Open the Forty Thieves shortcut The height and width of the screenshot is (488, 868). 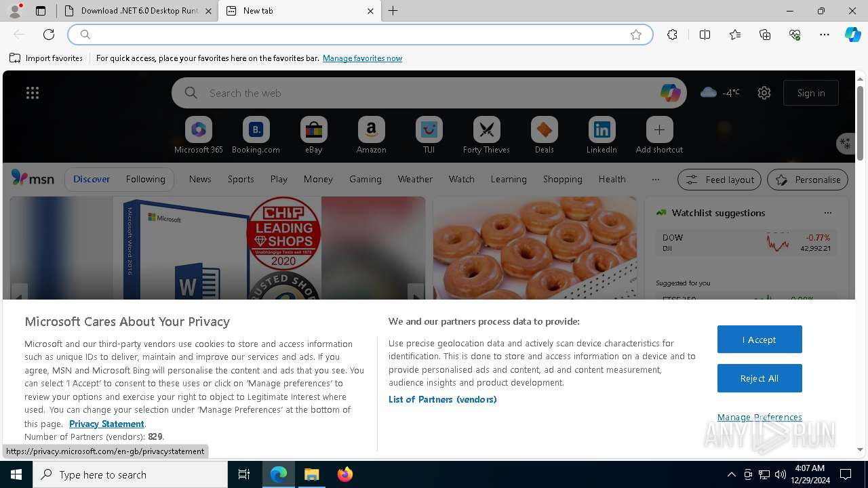coord(486,135)
